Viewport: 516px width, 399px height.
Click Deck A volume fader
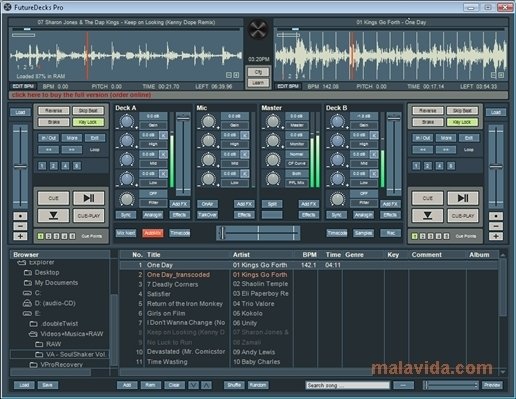tap(183, 154)
